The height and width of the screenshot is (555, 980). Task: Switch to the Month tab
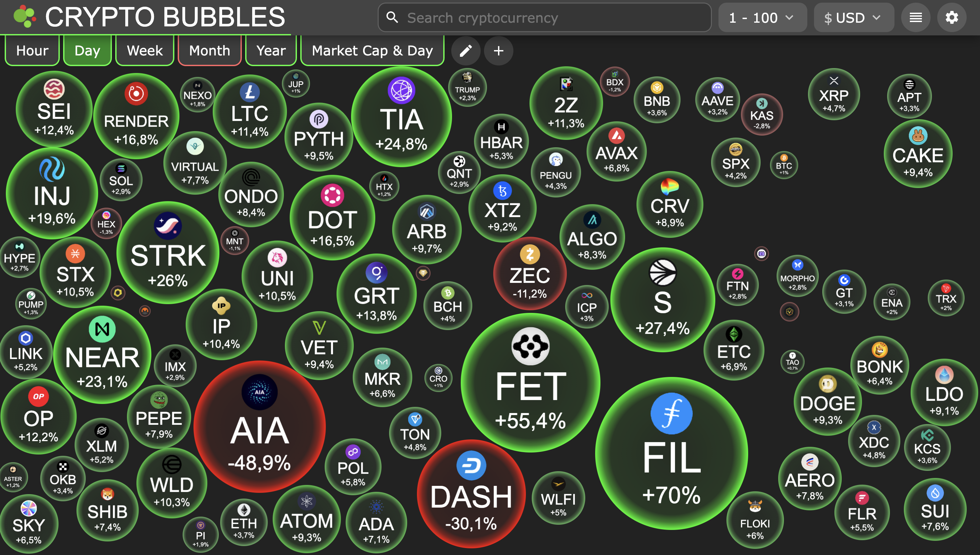click(210, 50)
